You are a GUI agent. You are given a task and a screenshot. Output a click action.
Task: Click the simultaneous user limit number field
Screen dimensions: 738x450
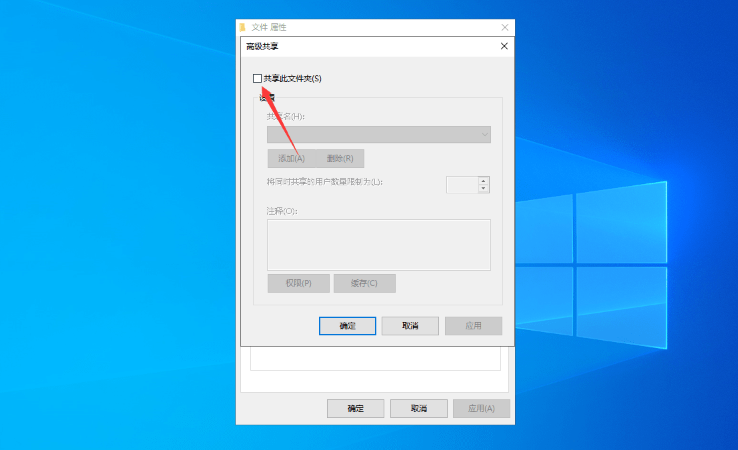[x=461, y=184]
